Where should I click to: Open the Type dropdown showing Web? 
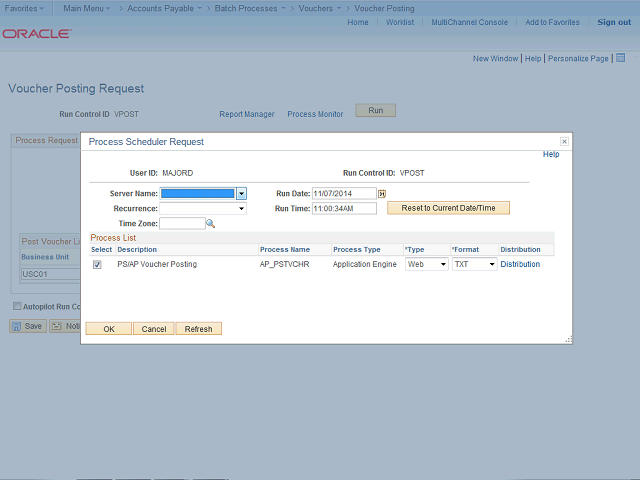pyautogui.click(x=427, y=265)
